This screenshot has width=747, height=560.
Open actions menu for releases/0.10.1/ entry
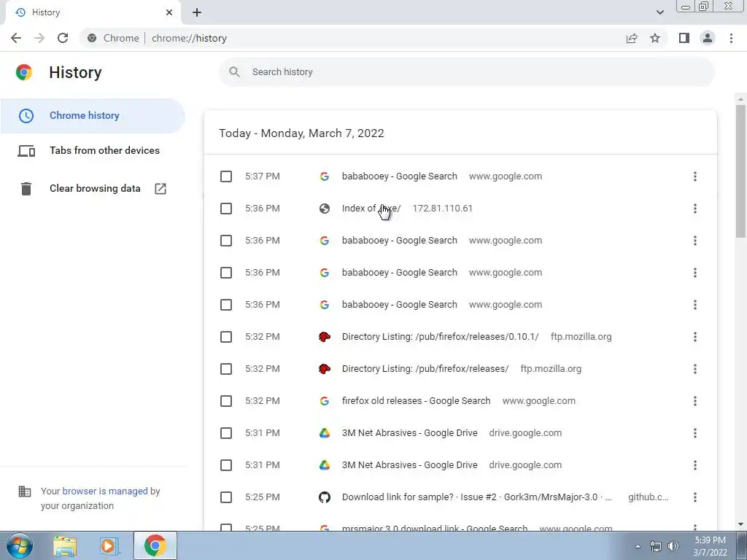(695, 337)
